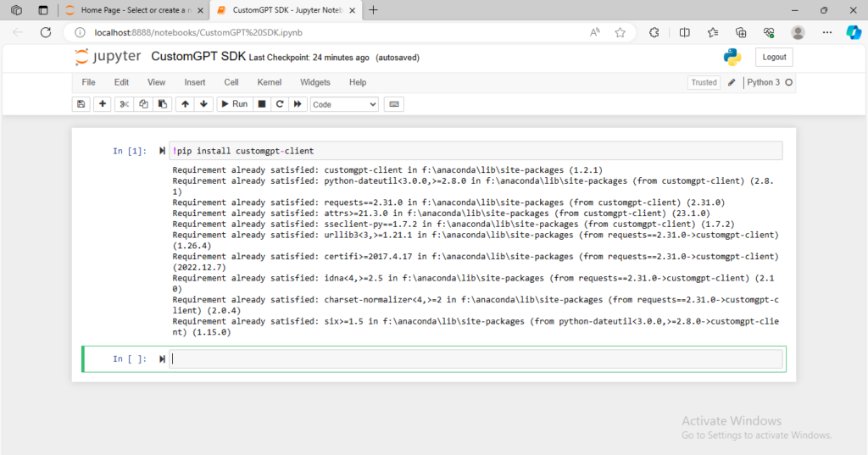Open the Widgets menu

pyautogui.click(x=315, y=82)
